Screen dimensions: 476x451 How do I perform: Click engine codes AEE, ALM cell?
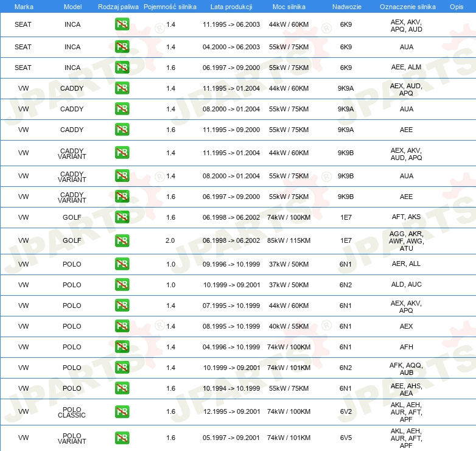click(406, 67)
